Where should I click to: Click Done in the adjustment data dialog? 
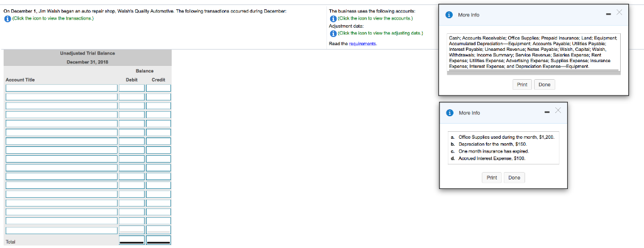pyautogui.click(x=514, y=178)
